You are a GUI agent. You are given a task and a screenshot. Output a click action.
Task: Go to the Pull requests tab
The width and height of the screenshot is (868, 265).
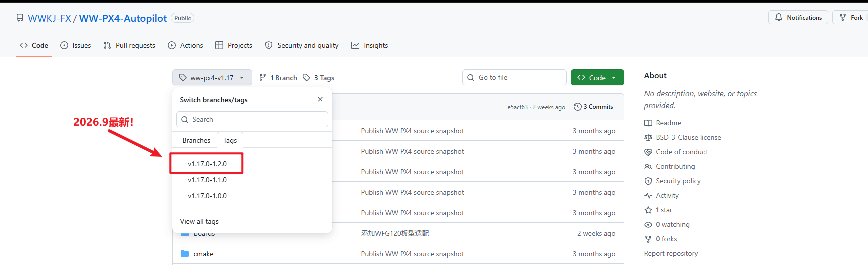pyautogui.click(x=129, y=45)
